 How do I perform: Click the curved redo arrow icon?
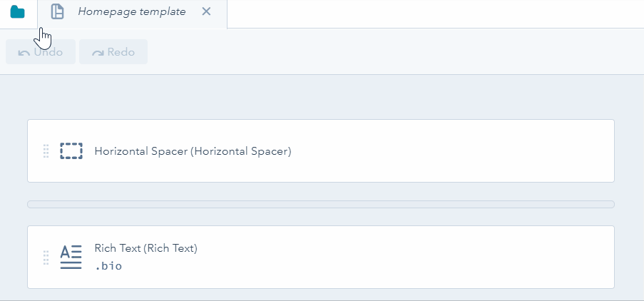click(x=98, y=52)
